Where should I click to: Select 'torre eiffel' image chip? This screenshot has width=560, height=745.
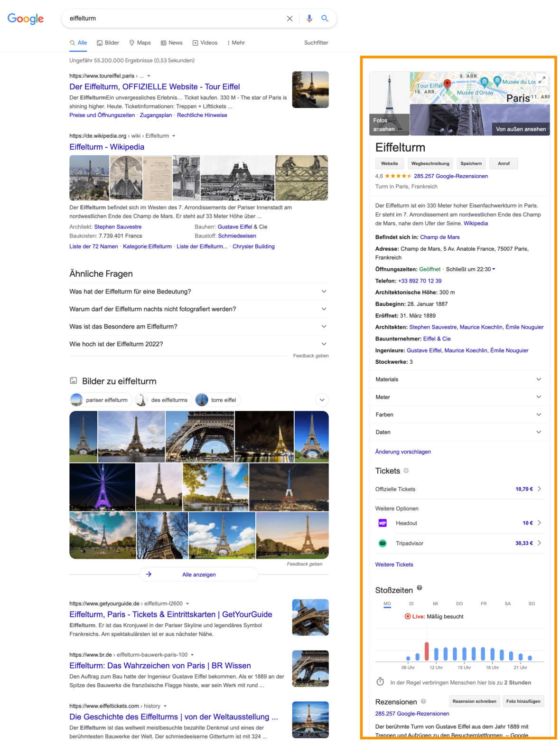coord(217,400)
